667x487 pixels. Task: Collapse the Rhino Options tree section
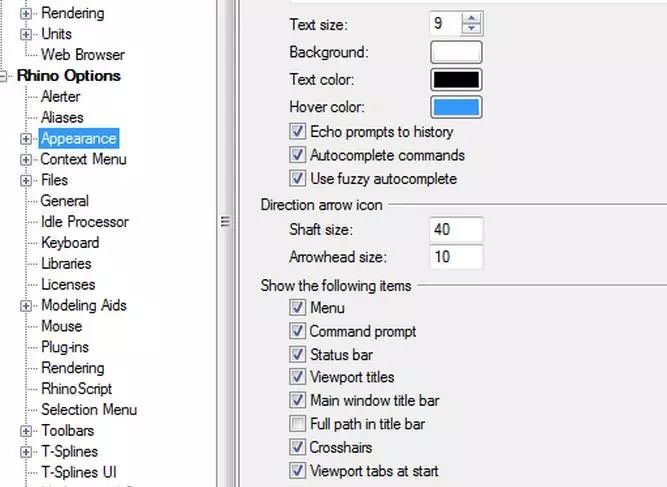7,76
